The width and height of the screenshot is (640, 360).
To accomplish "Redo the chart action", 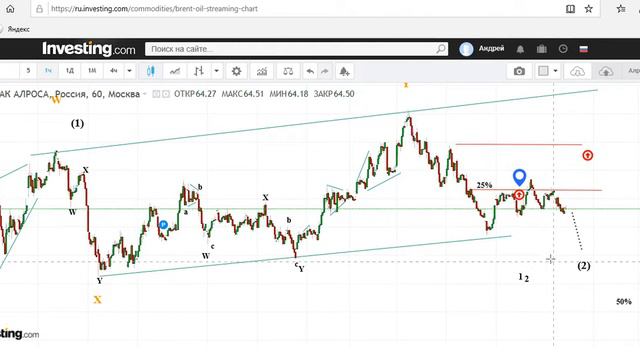I will [x=325, y=71].
